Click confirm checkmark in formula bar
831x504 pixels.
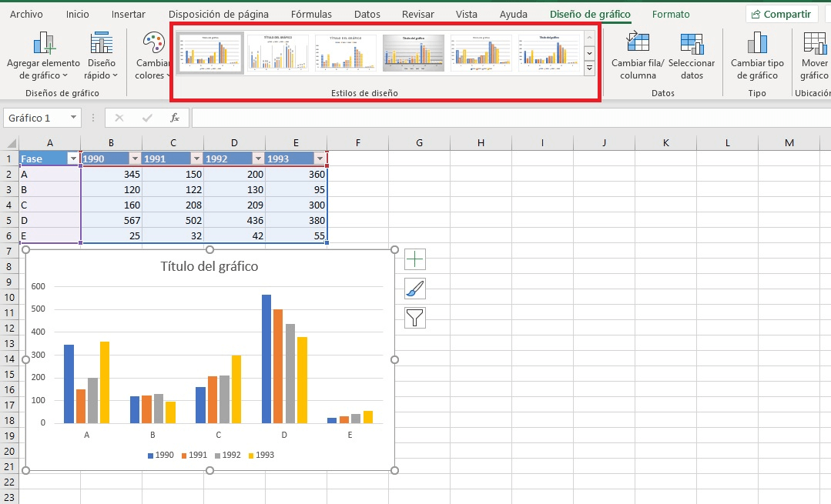[x=147, y=118]
